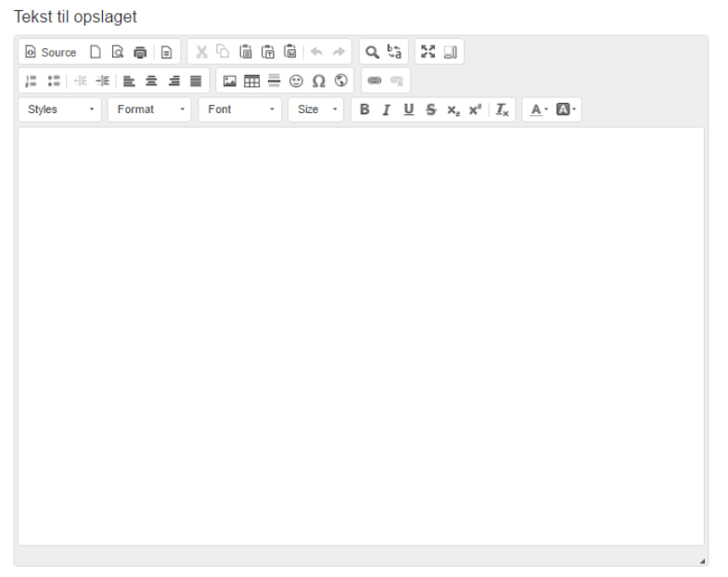This screenshot has height=577, width=728.
Task: Select Paste as plain text icon
Action: (268, 52)
